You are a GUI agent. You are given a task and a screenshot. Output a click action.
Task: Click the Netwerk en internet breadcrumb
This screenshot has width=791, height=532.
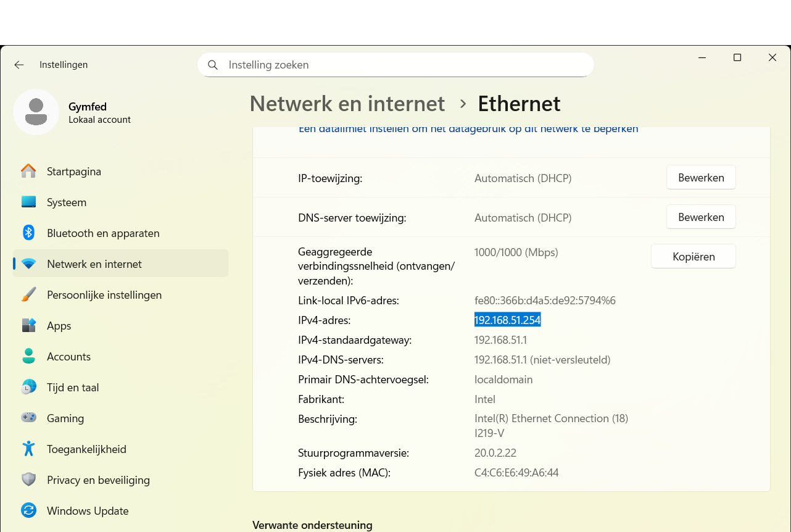click(x=347, y=104)
